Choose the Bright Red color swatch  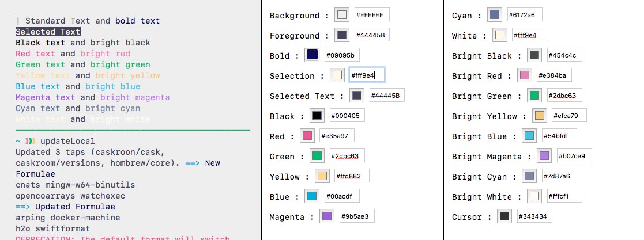(524, 75)
